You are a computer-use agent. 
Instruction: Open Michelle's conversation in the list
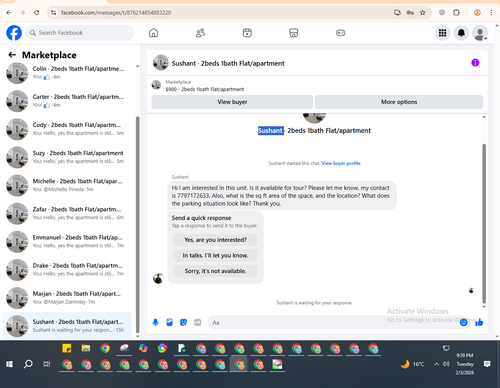(x=68, y=185)
